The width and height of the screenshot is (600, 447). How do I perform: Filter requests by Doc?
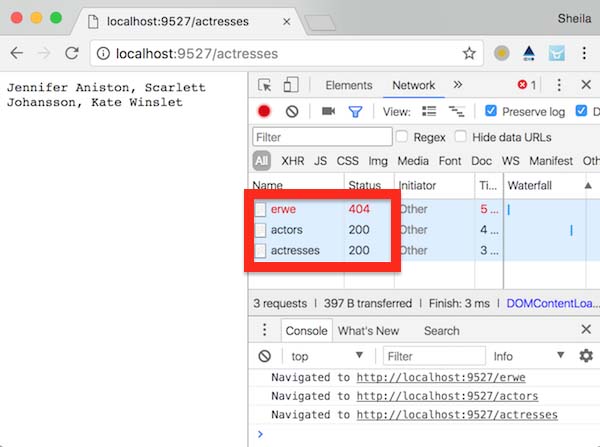(x=481, y=161)
